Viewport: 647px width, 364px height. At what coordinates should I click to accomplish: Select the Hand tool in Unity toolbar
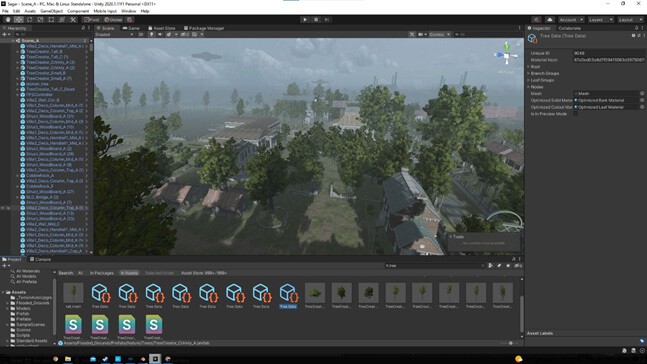pos(8,19)
